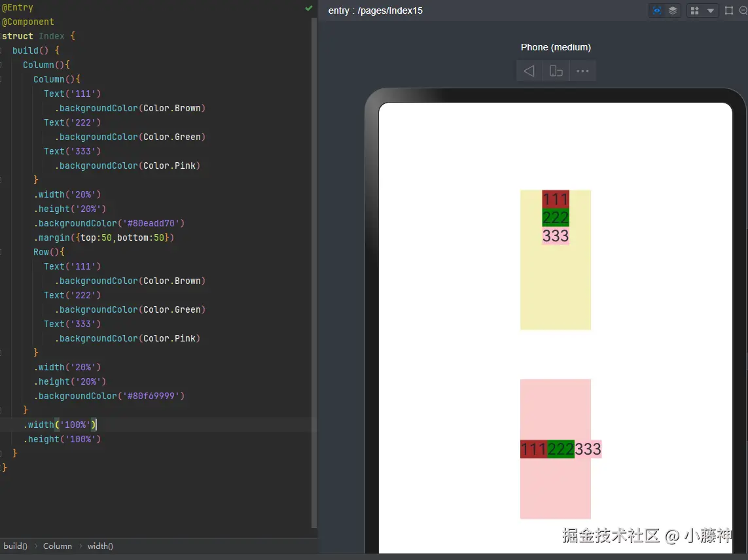The image size is (748, 560).
Task: Click the fit-to-frame square icon
Action: 729,10
